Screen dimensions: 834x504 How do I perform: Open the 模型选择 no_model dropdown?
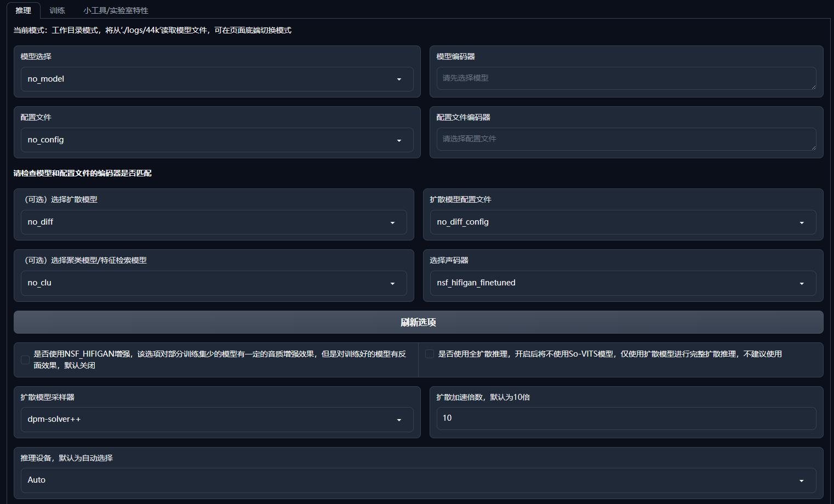coord(216,79)
